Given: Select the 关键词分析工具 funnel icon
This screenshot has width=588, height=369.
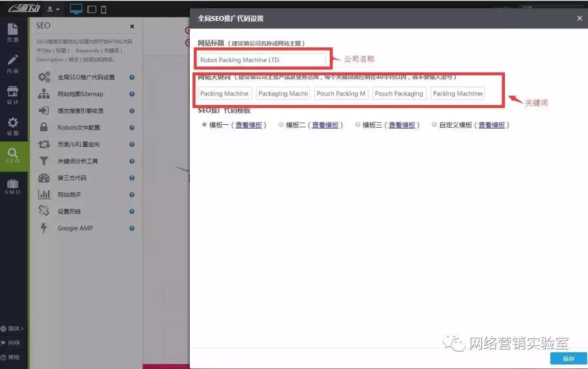Looking at the screenshot, I should [44, 161].
